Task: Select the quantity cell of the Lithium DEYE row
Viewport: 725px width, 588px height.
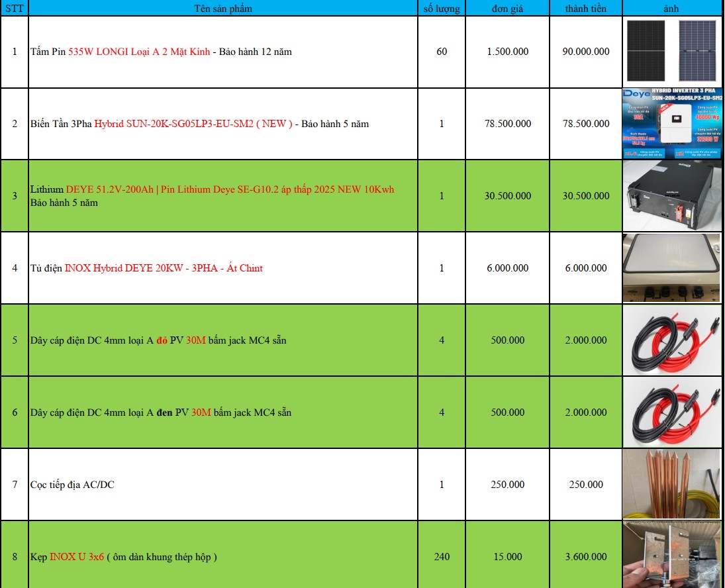Action: click(442, 196)
